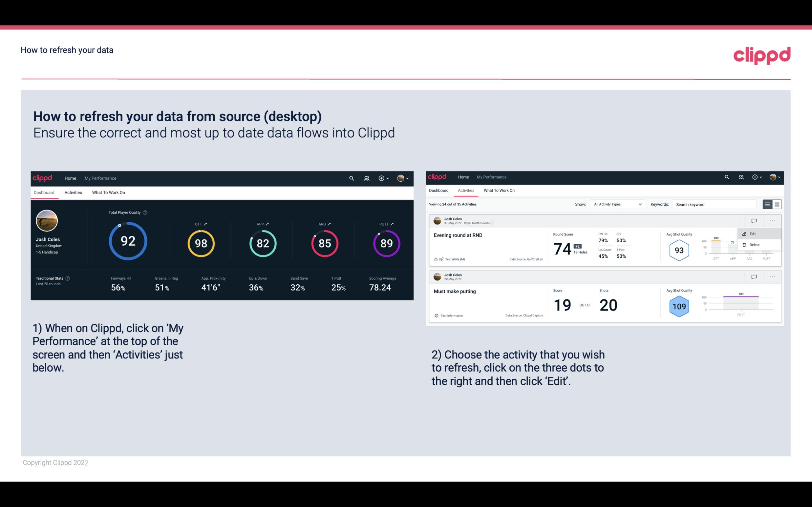Click the search icon in navigation bar
812x507 pixels.
(x=351, y=177)
